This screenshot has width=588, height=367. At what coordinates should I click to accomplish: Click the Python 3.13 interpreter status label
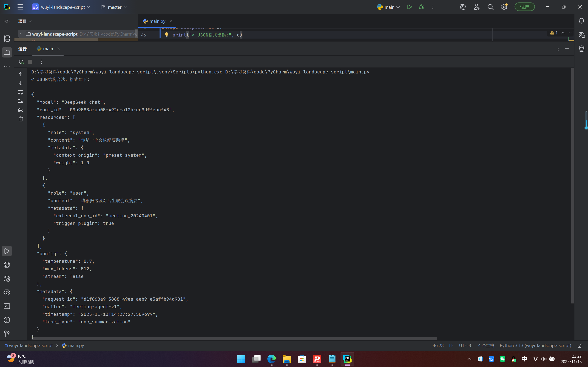(535, 346)
